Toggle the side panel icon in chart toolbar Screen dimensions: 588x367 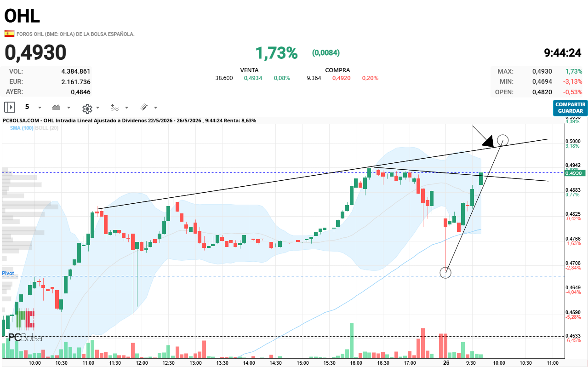[10, 107]
